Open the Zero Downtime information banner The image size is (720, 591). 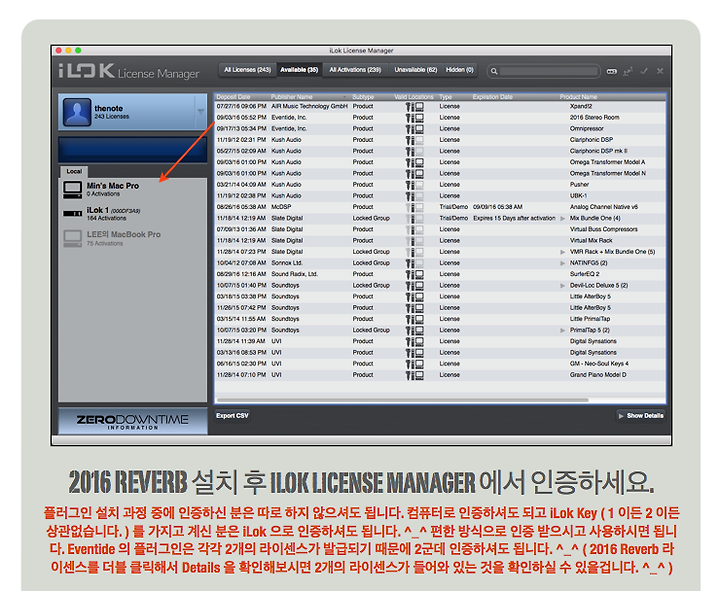click(x=133, y=421)
